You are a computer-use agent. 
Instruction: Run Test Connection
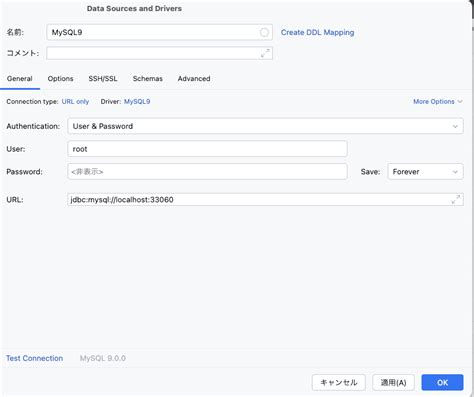(x=35, y=358)
